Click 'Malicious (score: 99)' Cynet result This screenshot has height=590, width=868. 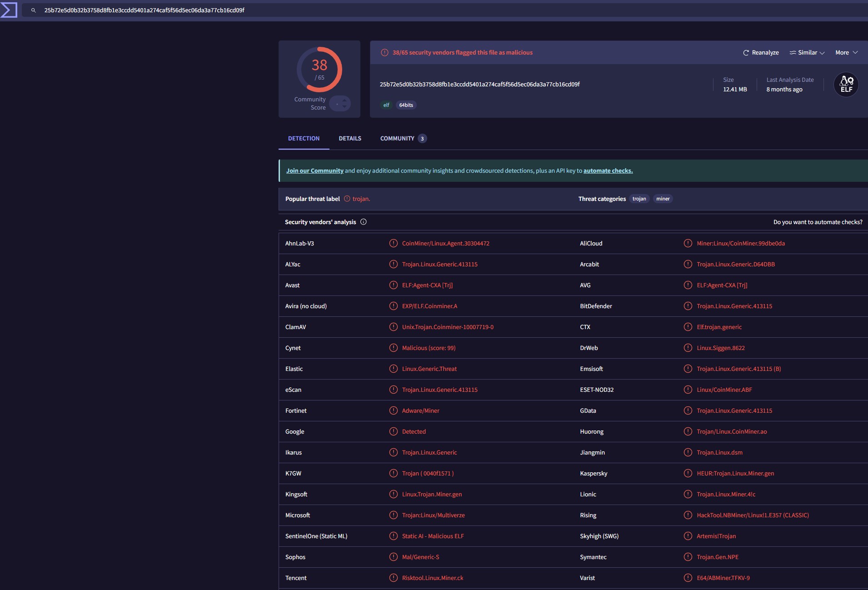[429, 348]
